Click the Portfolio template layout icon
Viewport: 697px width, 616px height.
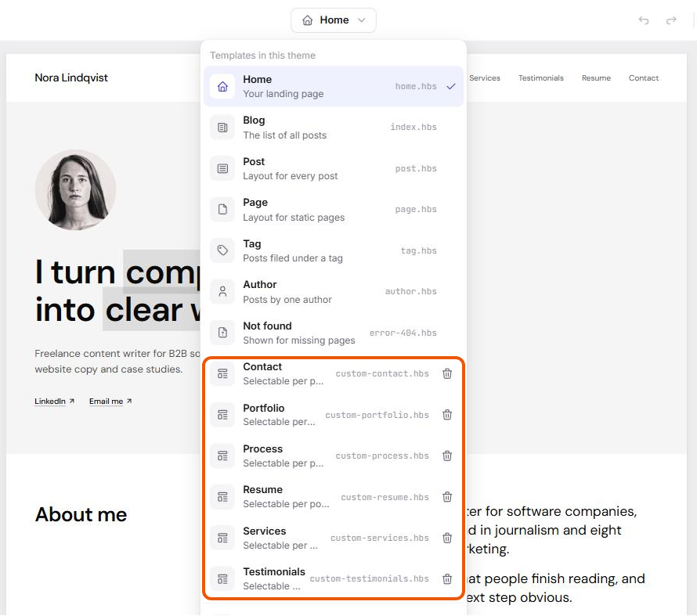pyautogui.click(x=222, y=415)
